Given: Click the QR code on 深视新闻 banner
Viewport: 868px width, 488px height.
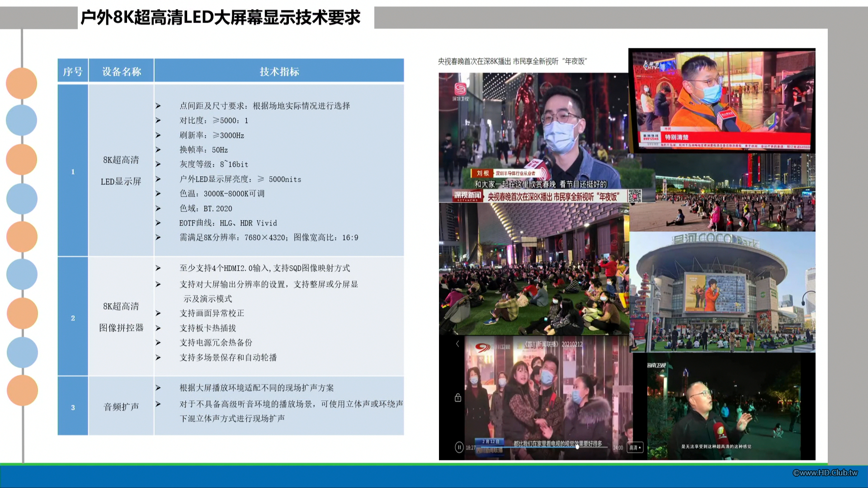Looking at the screenshot, I should 635,196.
